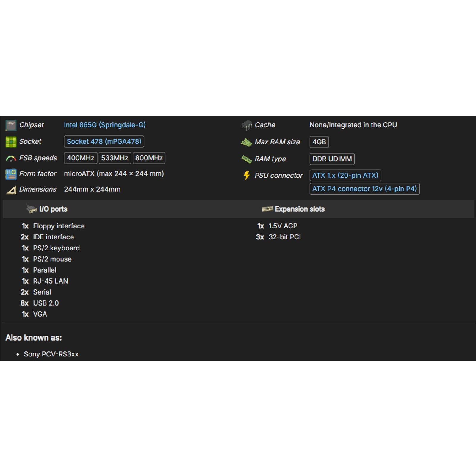Open ATX P4 connector 12v link

pyautogui.click(x=364, y=189)
